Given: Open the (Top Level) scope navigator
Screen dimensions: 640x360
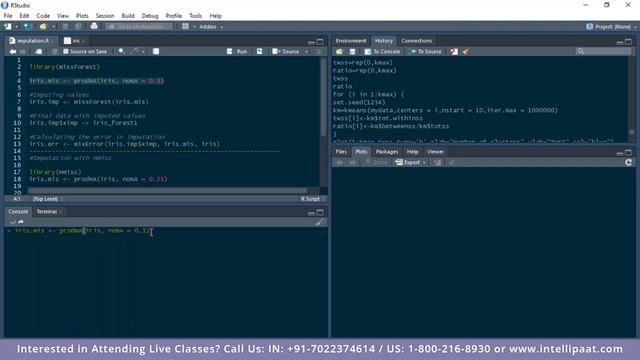Looking at the screenshot, I should click(x=47, y=199).
